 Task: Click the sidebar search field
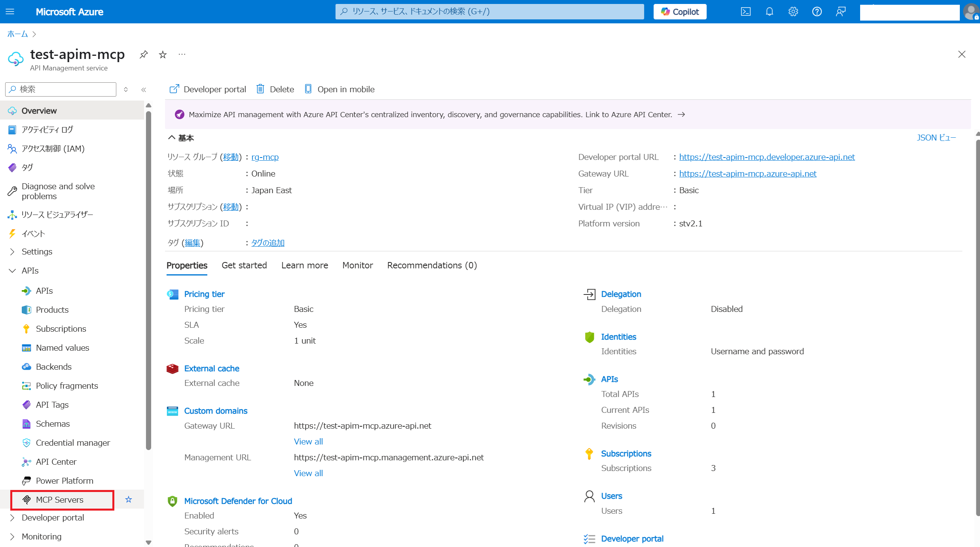pyautogui.click(x=61, y=89)
